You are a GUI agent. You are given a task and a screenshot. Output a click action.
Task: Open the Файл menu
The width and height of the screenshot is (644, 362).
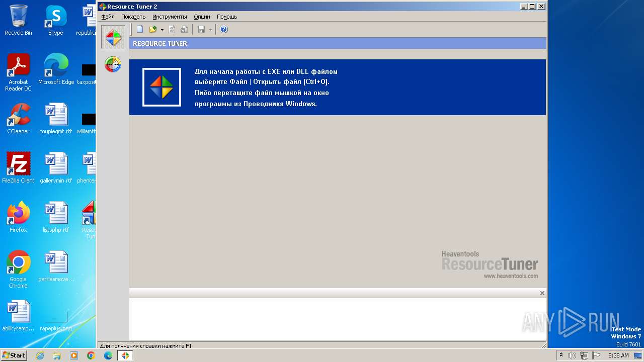[108, 17]
